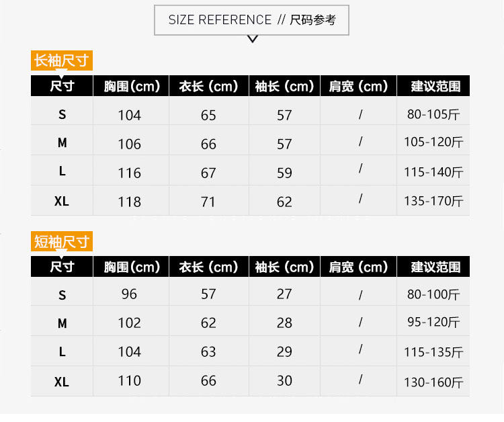This screenshot has height=422, width=504.
Task: Click 衣长(cm) header in short-sleeve table
Action: (208, 267)
